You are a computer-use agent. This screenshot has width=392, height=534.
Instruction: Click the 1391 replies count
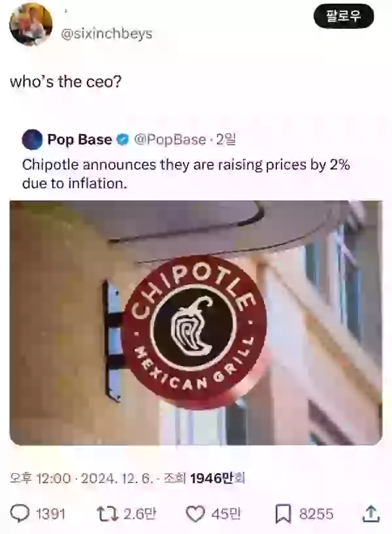tap(50, 514)
